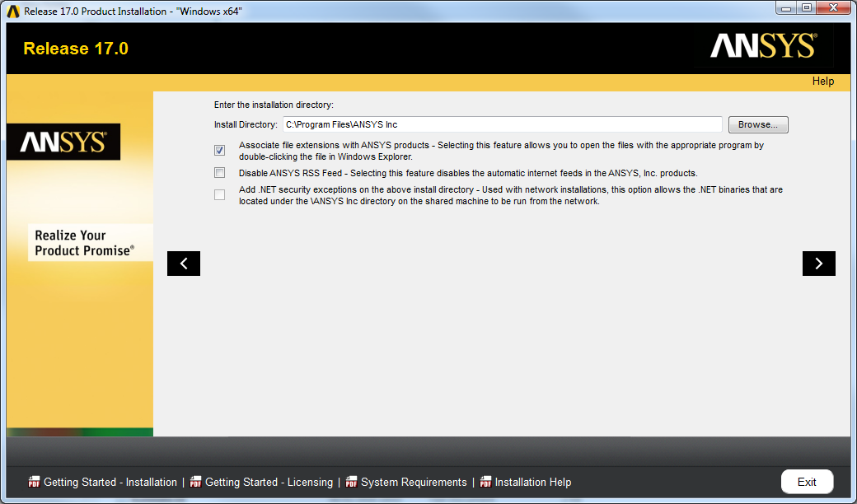
Task: Open the Getting Started - Licensing link
Action: [269, 482]
